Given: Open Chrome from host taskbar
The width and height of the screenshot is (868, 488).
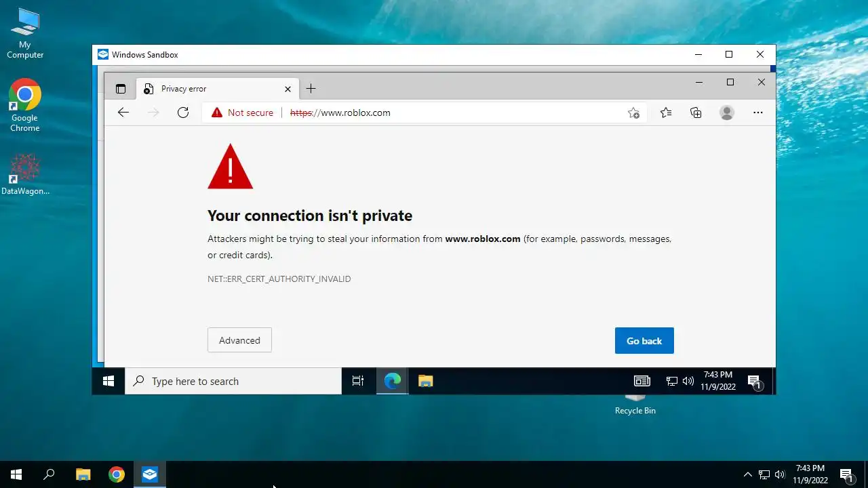Looking at the screenshot, I should [x=117, y=474].
